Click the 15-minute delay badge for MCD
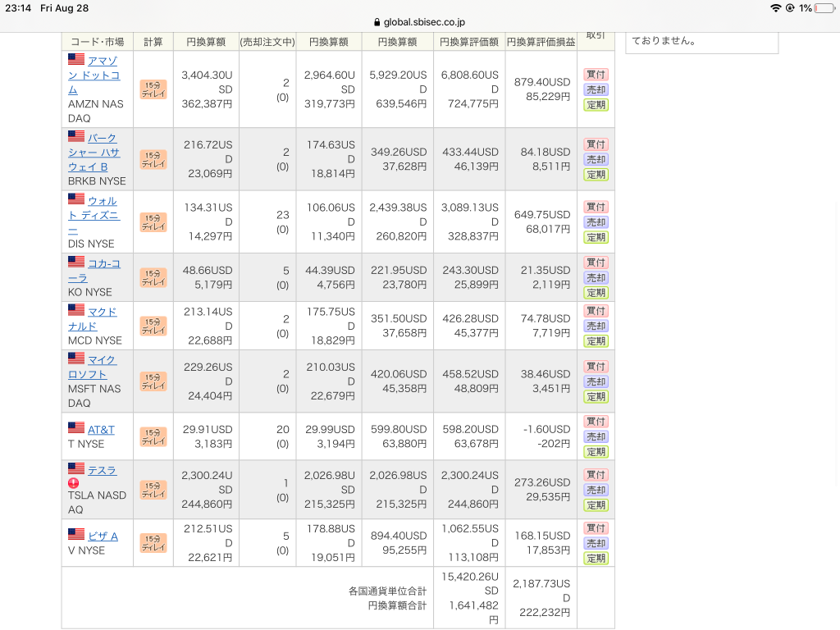 coord(153,326)
